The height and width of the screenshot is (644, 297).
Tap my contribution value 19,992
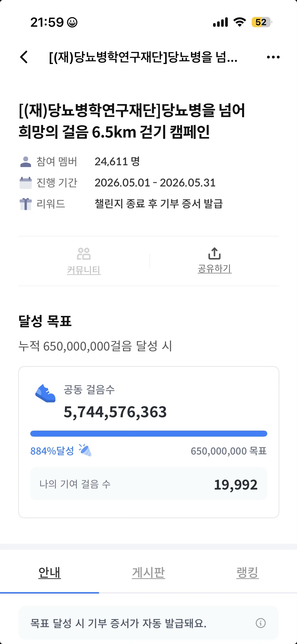236,485
